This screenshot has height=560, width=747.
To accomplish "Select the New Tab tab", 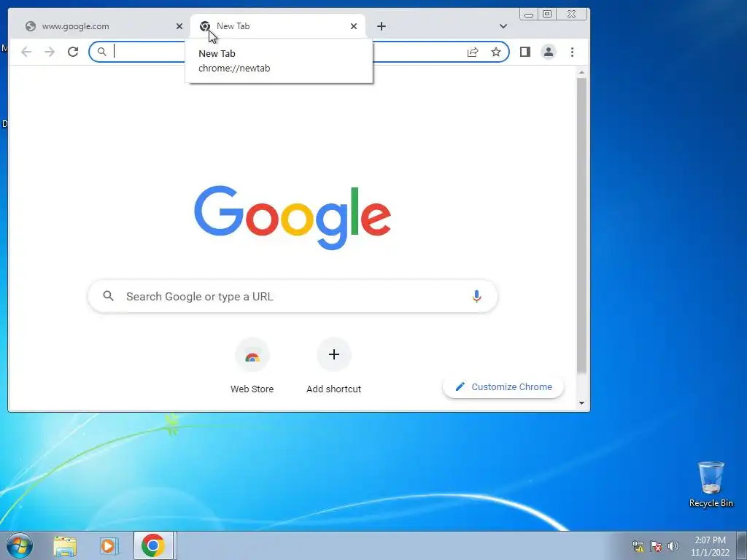I will [278, 26].
